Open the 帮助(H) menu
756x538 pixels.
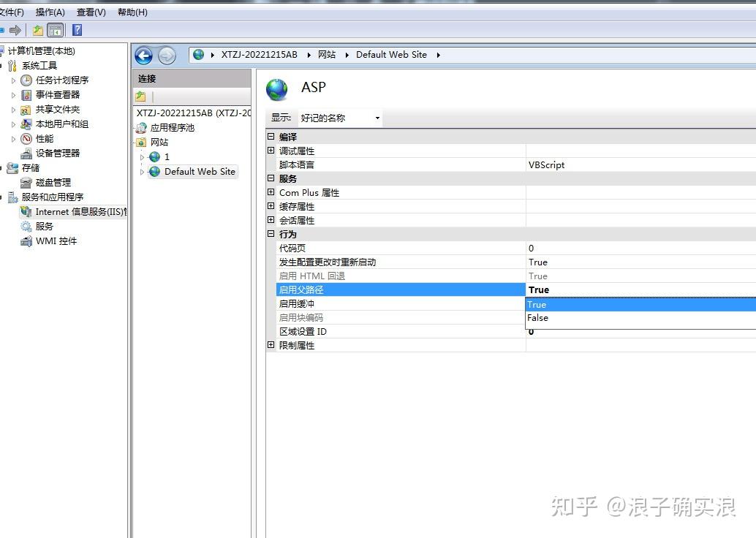(x=132, y=12)
